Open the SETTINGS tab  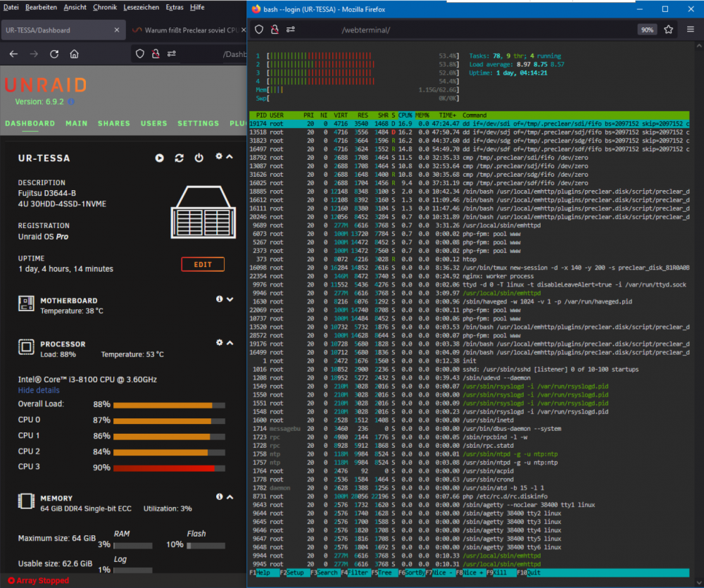[x=199, y=123]
